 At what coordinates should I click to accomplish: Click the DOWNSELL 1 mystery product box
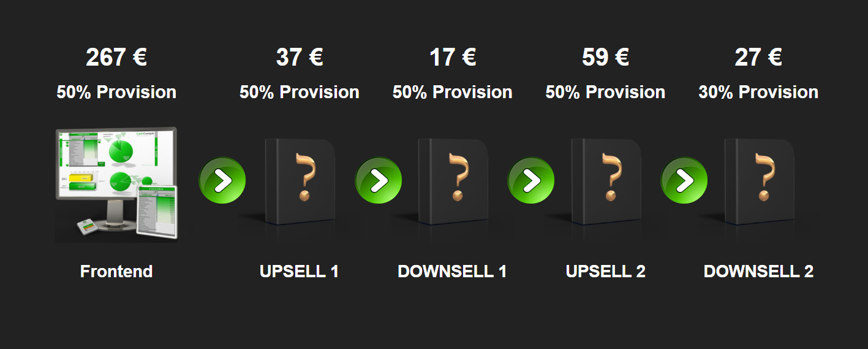point(453,181)
